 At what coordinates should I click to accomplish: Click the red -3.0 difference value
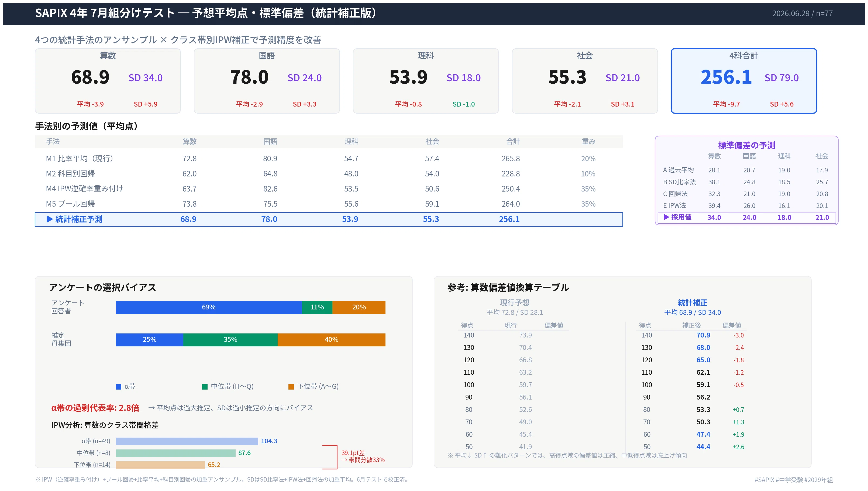(x=738, y=336)
